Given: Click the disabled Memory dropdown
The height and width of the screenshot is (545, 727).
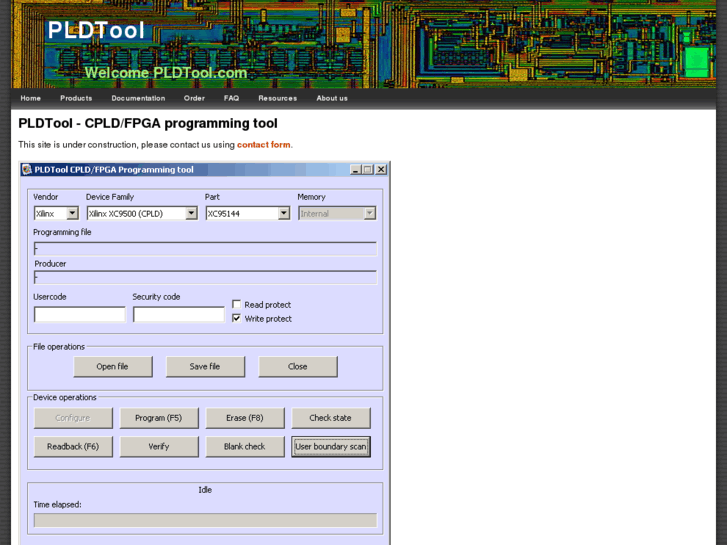Looking at the screenshot, I should pos(337,213).
